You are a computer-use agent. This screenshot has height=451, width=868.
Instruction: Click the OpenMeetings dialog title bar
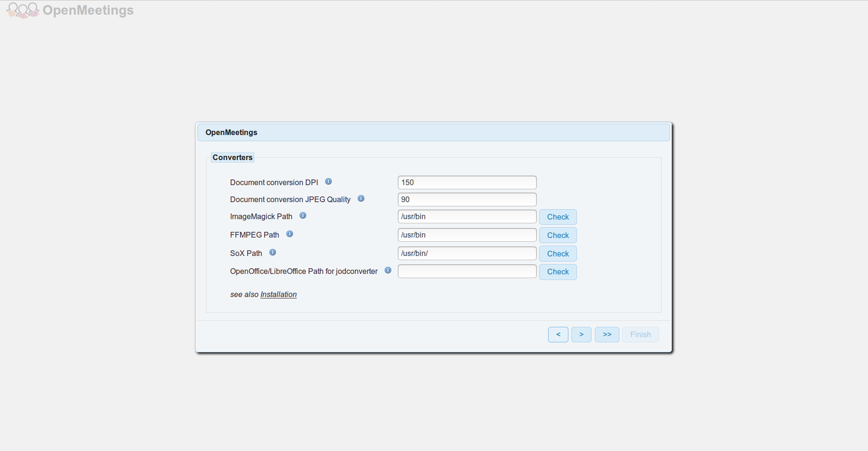coord(433,132)
